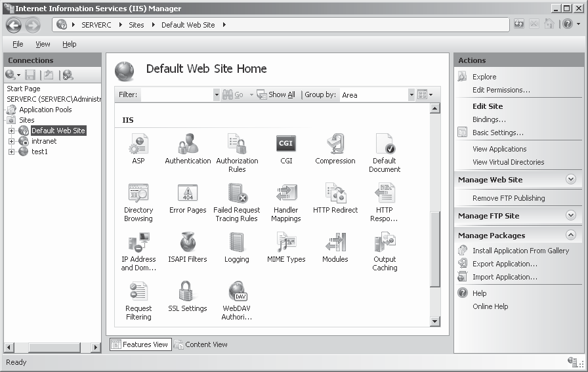Viewport: 588px width, 372px height.
Task: Select Start Page in Connections tree
Action: (x=23, y=89)
